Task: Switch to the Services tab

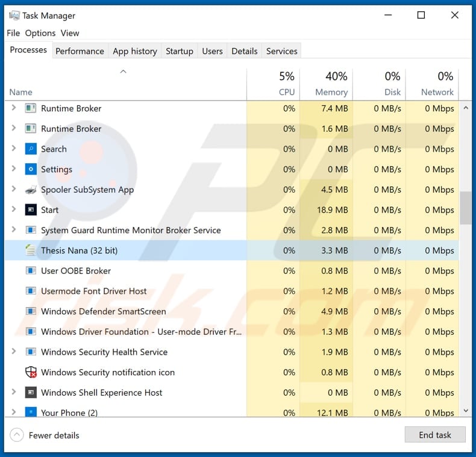Action: coord(282,51)
